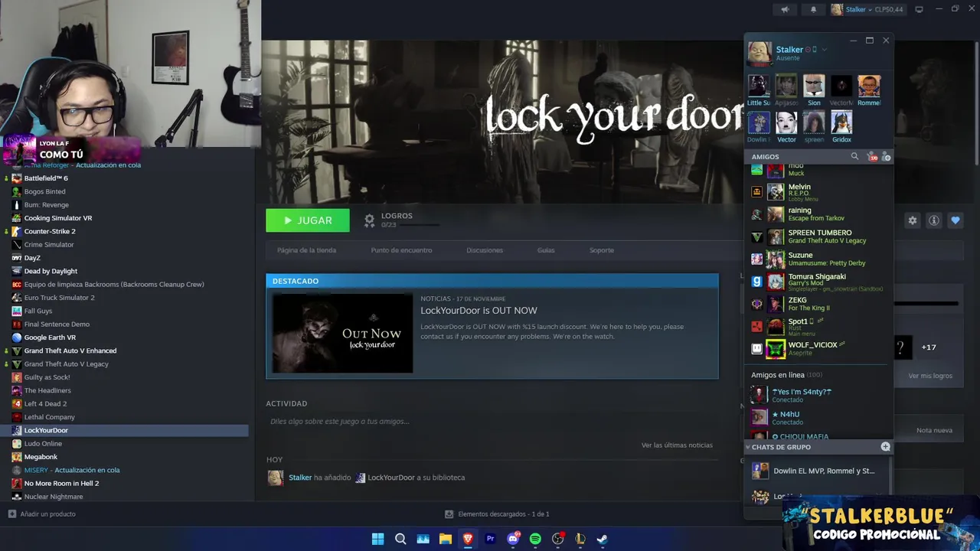This screenshot has height=551, width=980.
Task: Click add friend icon in Amigos header
Action: (x=887, y=156)
